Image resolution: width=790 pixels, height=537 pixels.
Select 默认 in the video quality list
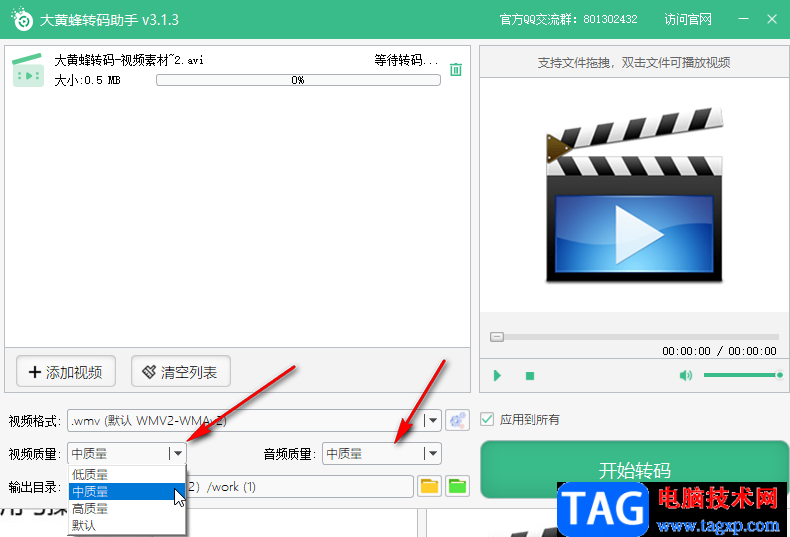point(127,525)
